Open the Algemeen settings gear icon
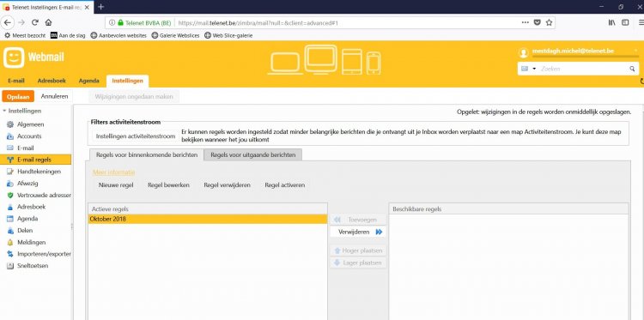 10,124
